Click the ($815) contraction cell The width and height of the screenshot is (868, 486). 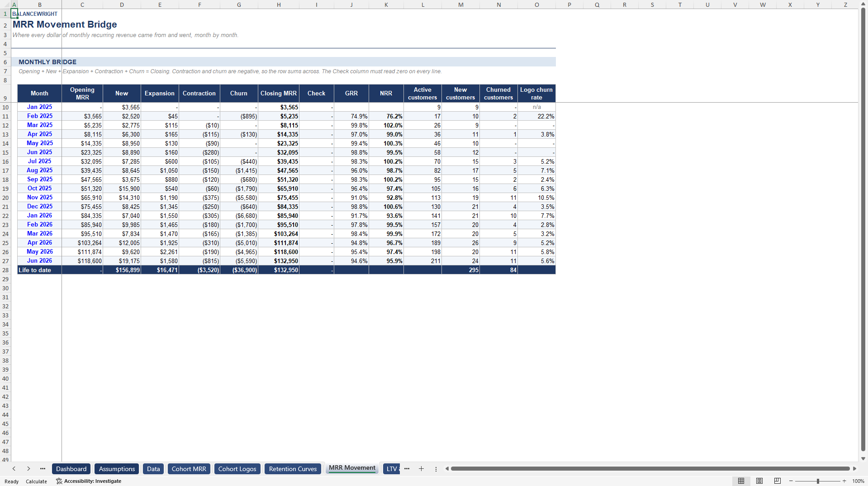[199, 261]
